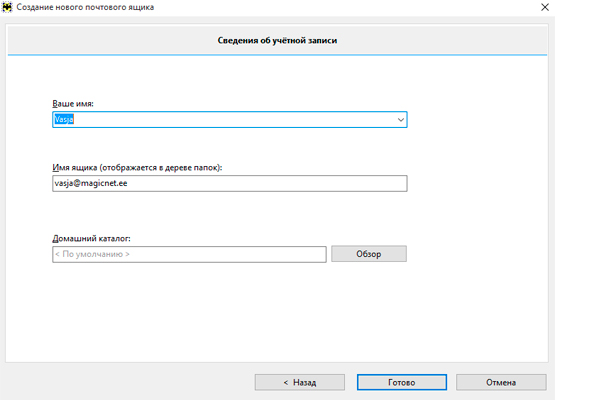Click the left arrow on the Назад button
This screenshot has height=400, width=600.
pos(286,382)
